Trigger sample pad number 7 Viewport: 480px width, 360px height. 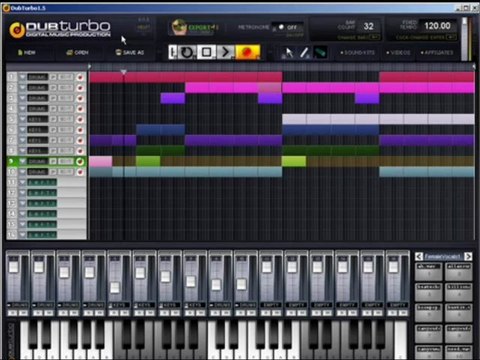(x=429, y=334)
